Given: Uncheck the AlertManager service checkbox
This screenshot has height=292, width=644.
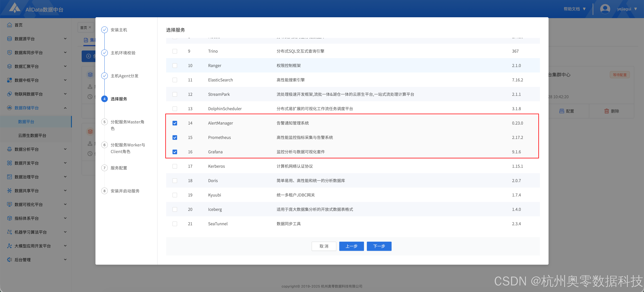Looking at the screenshot, I should coord(175,123).
